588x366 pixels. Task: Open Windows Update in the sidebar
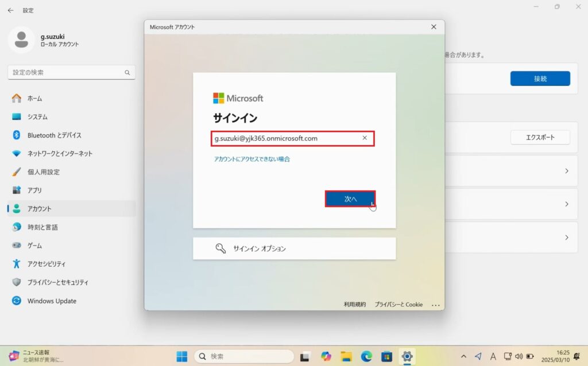tap(71, 301)
